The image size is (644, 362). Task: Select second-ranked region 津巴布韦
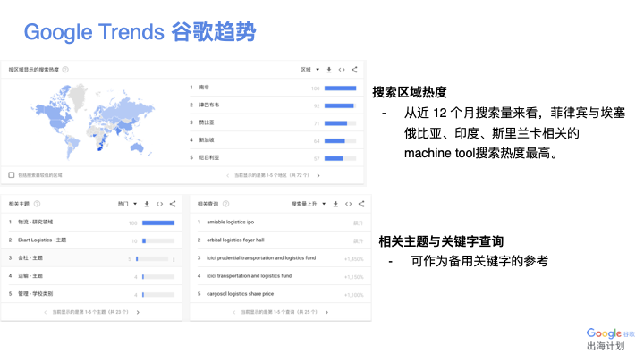[x=209, y=105]
